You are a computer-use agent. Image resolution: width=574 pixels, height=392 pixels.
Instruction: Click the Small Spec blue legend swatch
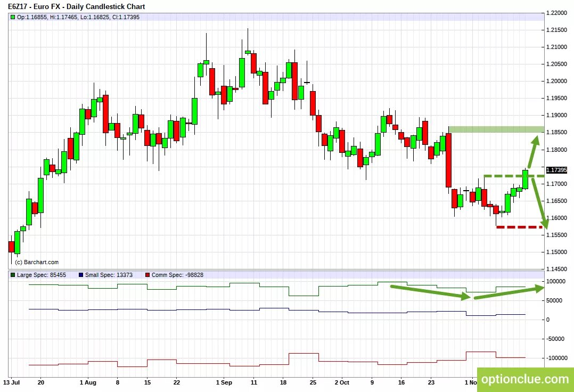81,275
